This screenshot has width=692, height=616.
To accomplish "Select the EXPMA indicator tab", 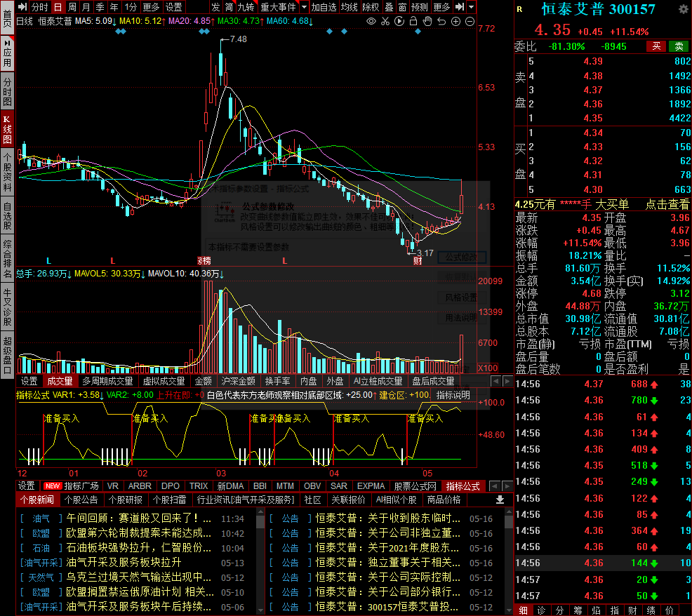I will [371, 486].
